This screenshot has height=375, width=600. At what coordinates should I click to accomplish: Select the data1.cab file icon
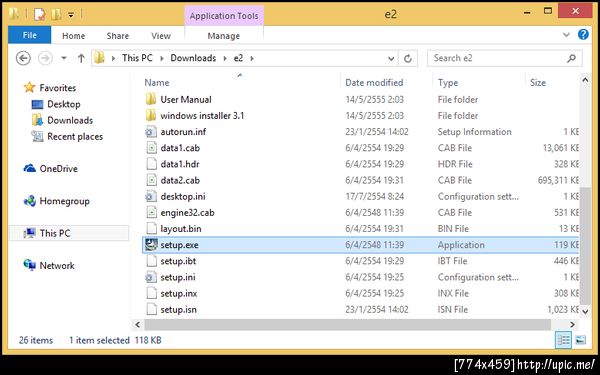click(x=152, y=148)
